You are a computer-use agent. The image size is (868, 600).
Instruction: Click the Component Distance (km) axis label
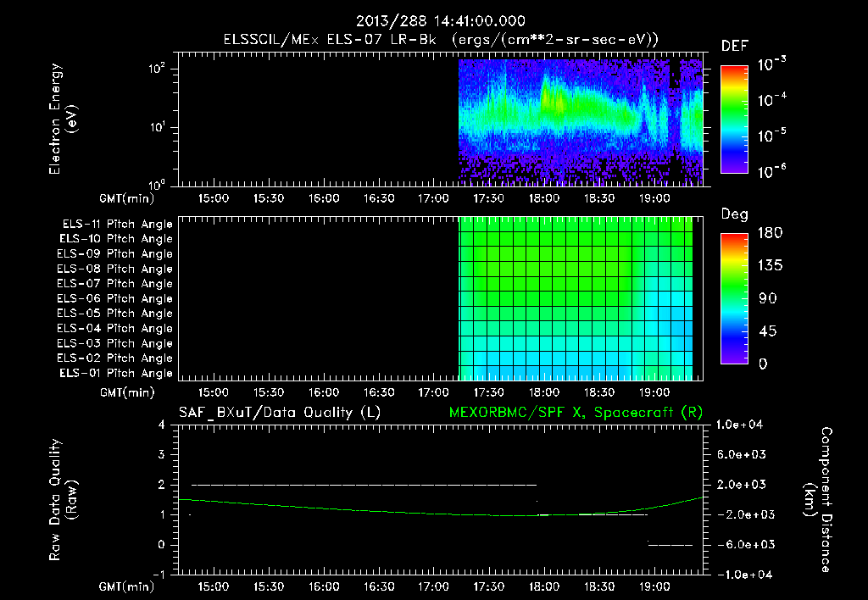818,500
